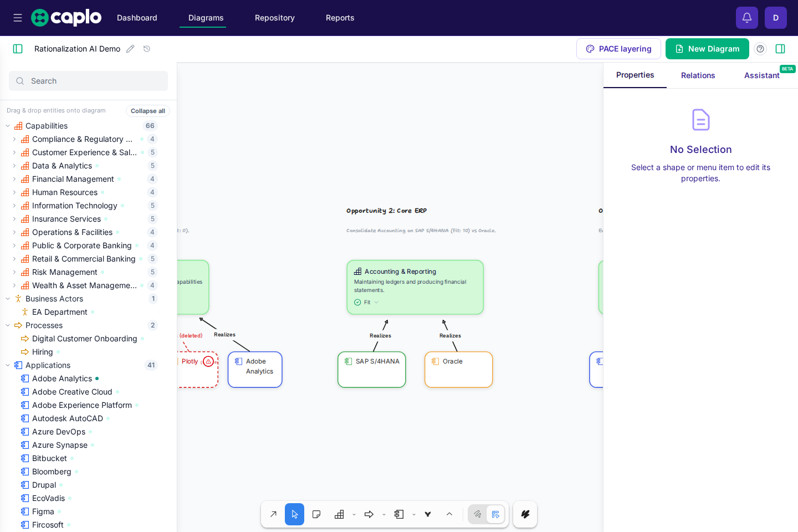The height and width of the screenshot is (532, 798).
Task: Switch to the Properties tab
Action: pyautogui.click(x=635, y=75)
